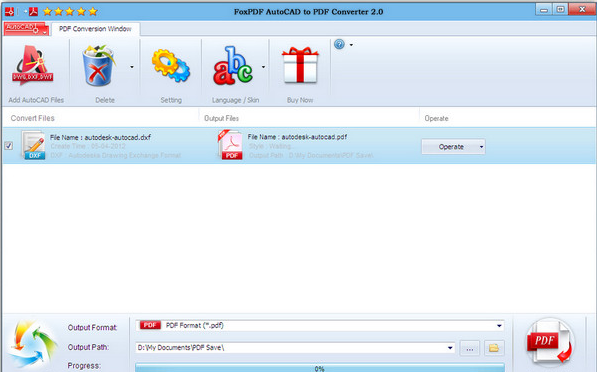This screenshot has height=372, width=597.
Task: Switch to the PDF Conversion Window tab
Action: click(x=95, y=29)
